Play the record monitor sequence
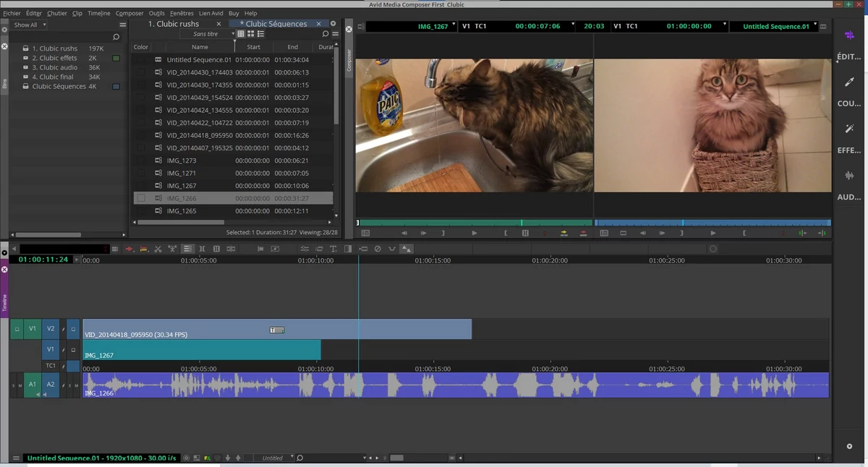The height and width of the screenshot is (467, 868). 713,233
